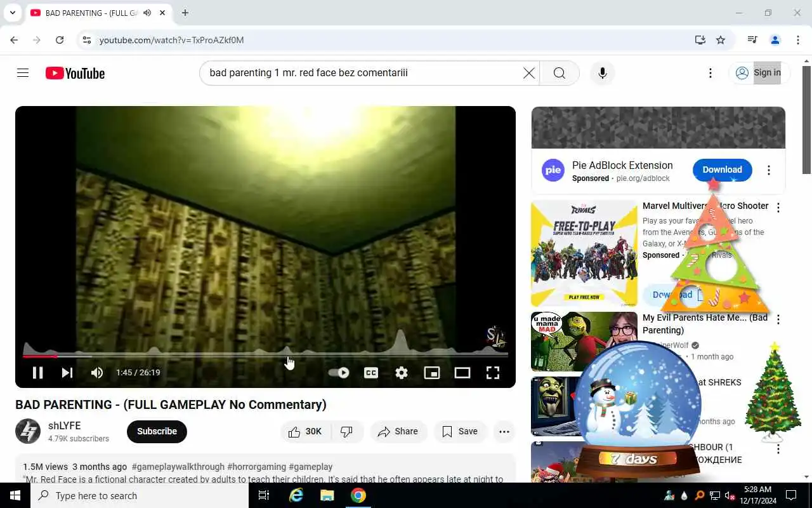Mute the tab via its speaker icon

click(x=147, y=13)
